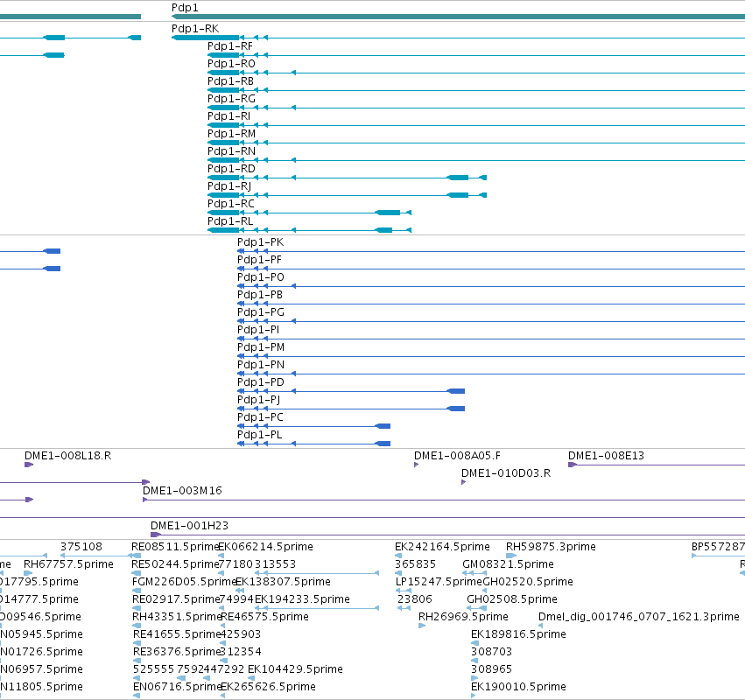The width and height of the screenshot is (745, 700).
Task: Select EST RH67757.5prime
Action: (68, 564)
